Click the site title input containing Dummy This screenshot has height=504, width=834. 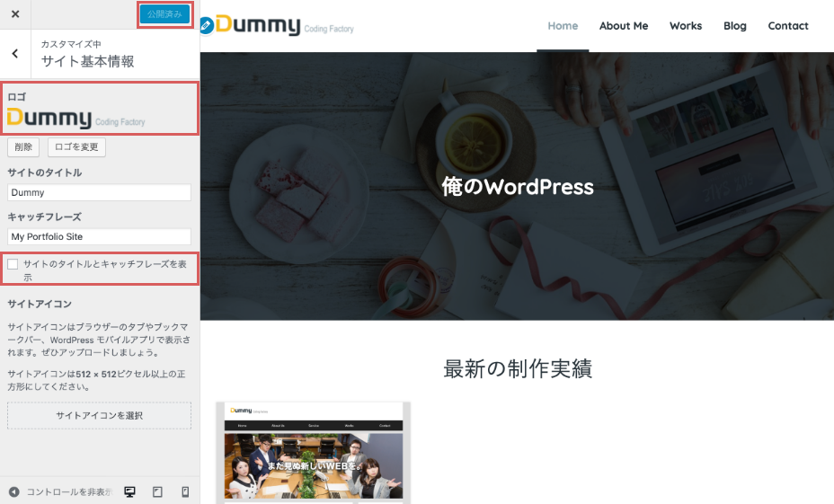[x=99, y=192]
